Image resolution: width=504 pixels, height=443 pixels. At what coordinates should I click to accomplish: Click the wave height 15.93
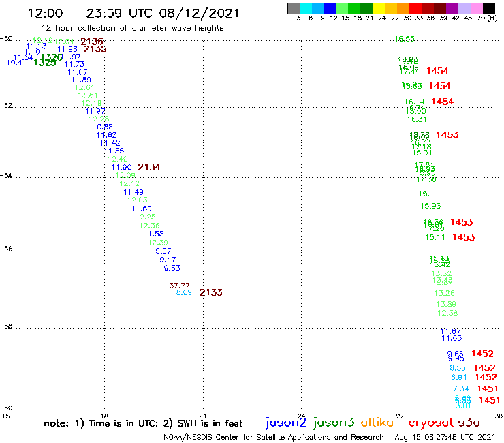click(x=430, y=206)
